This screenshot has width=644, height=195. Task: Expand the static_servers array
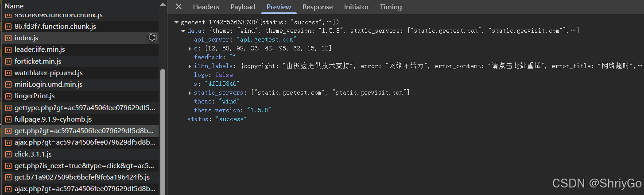pyautogui.click(x=190, y=93)
